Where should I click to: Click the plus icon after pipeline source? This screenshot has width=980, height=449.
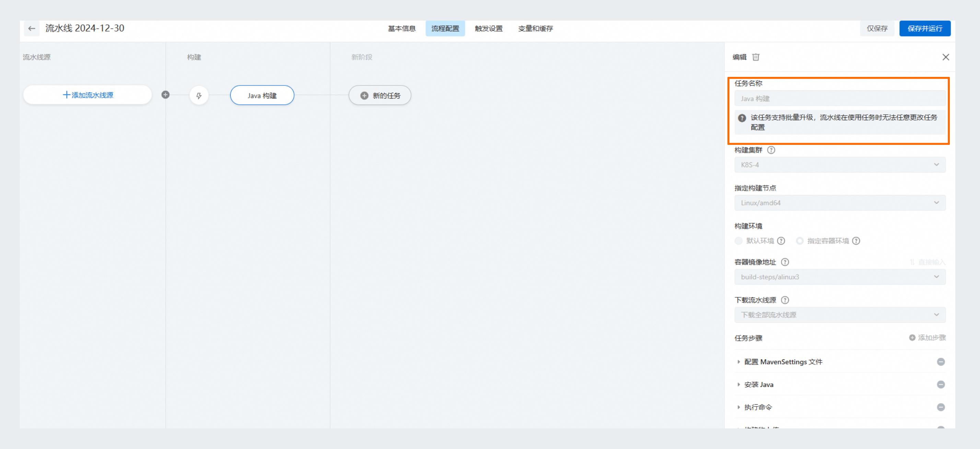[165, 95]
